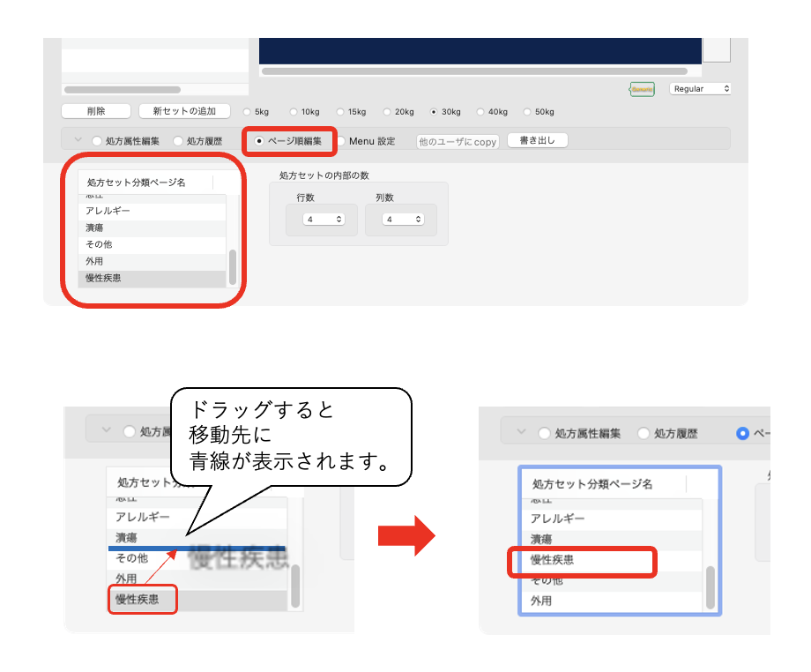Open the 行数 row count dropdown

pyautogui.click(x=324, y=219)
